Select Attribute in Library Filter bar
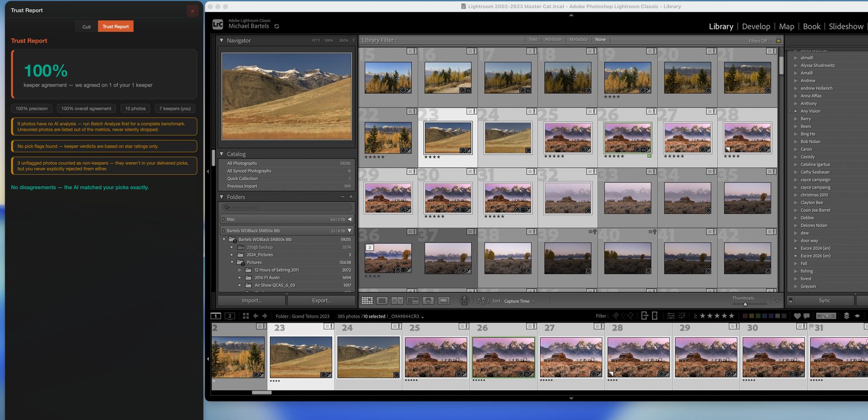The image size is (868, 420). coord(553,40)
